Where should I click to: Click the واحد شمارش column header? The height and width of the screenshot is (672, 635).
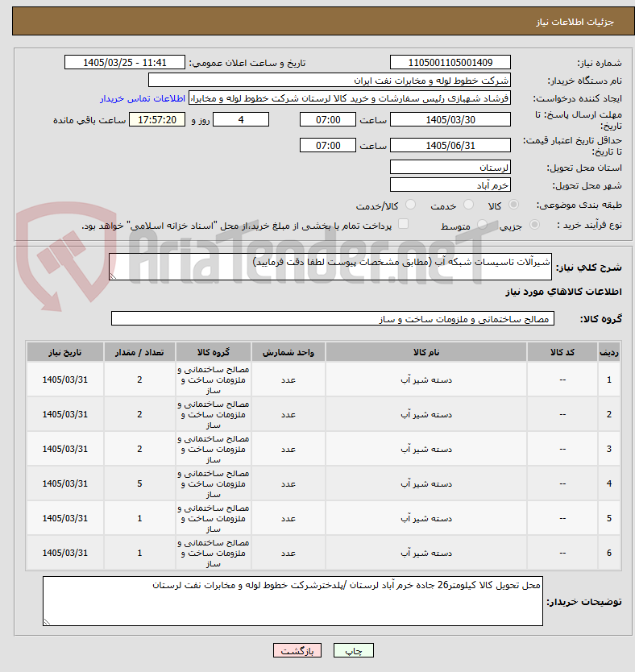point(288,352)
